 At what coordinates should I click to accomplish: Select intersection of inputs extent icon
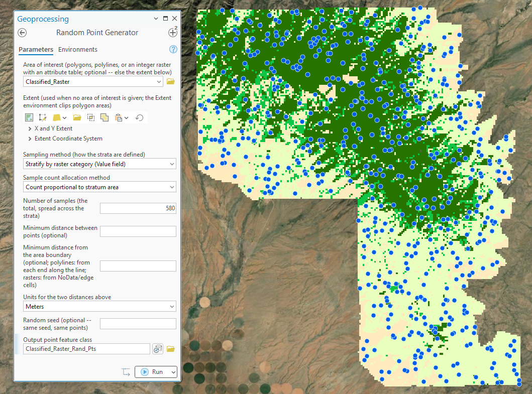[91, 117]
